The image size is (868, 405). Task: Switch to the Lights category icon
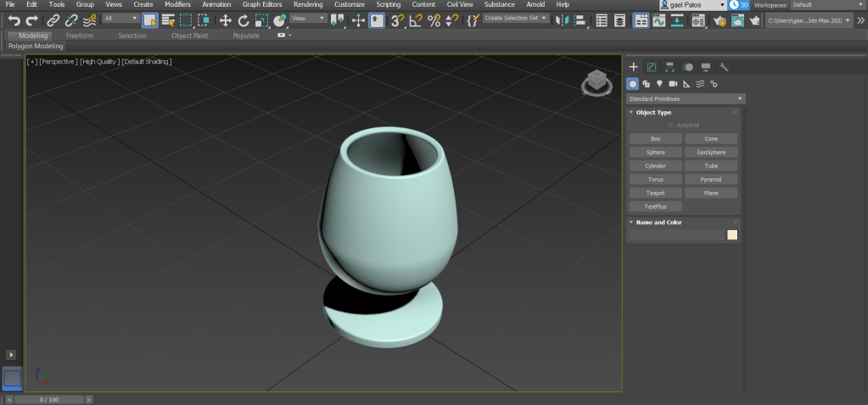[659, 84]
